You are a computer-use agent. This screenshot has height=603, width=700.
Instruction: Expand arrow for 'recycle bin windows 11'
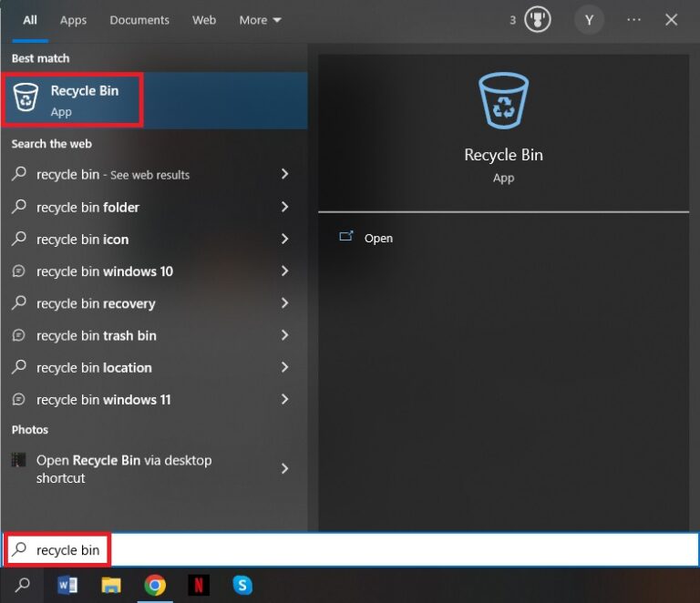[x=284, y=399]
